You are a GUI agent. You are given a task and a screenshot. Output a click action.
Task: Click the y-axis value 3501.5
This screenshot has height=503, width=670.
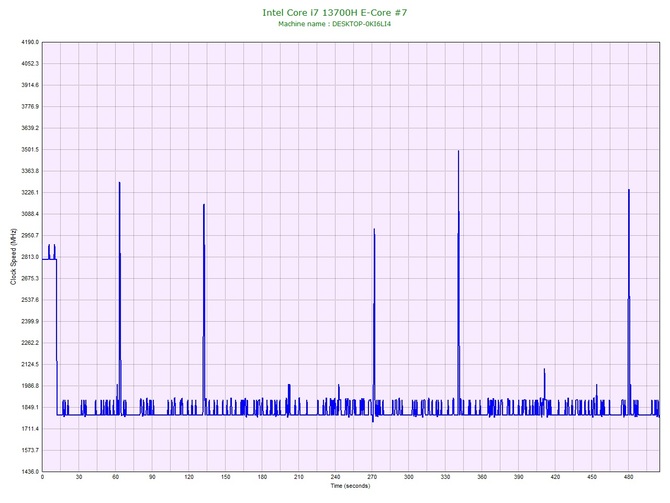point(30,150)
